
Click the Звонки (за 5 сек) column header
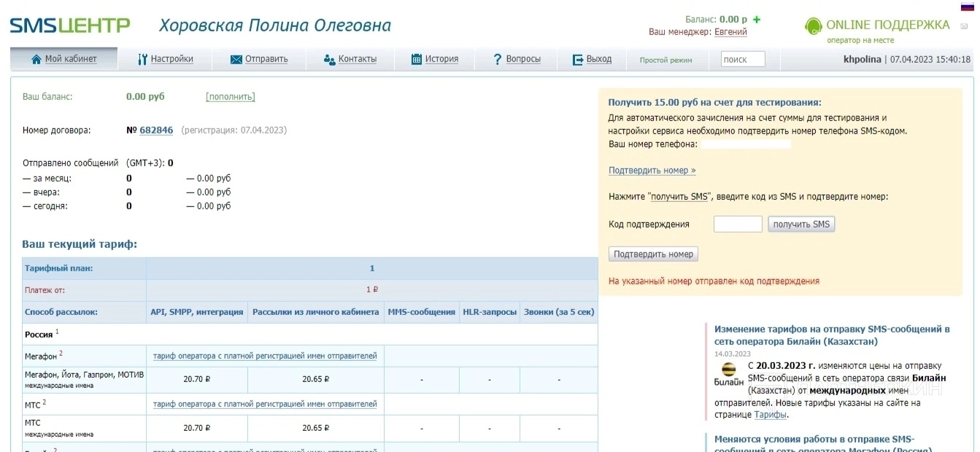tap(559, 312)
